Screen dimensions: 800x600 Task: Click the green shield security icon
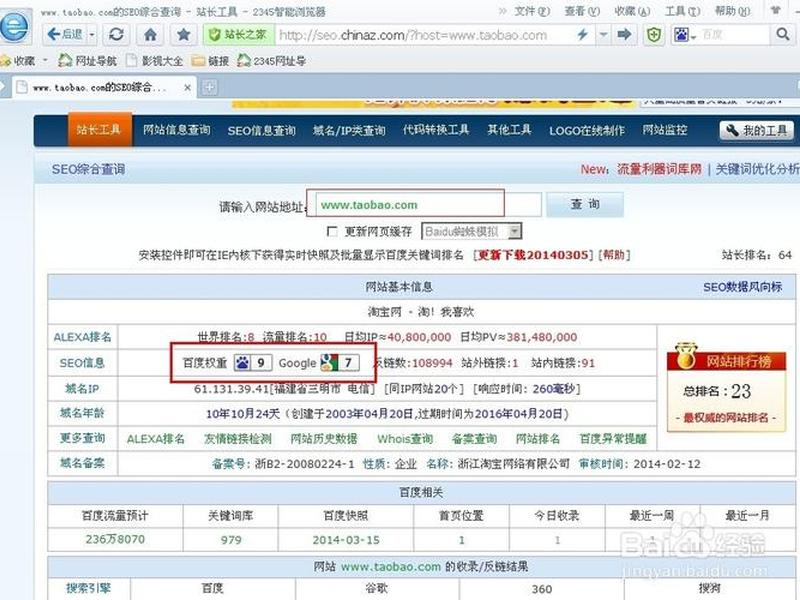pyautogui.click(x=654, y=35)
